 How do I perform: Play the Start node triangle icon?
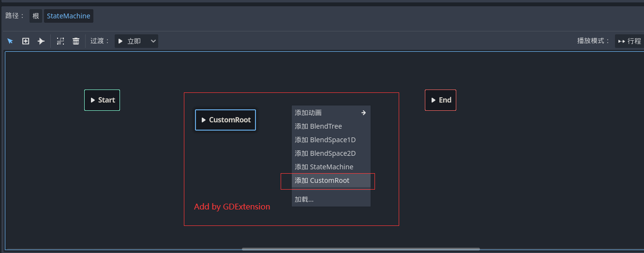93,100
